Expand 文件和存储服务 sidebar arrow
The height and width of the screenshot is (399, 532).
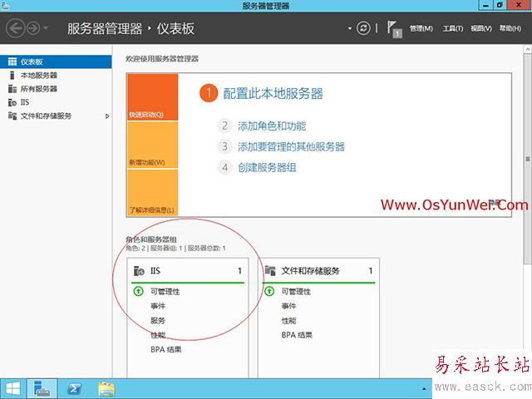107,116
